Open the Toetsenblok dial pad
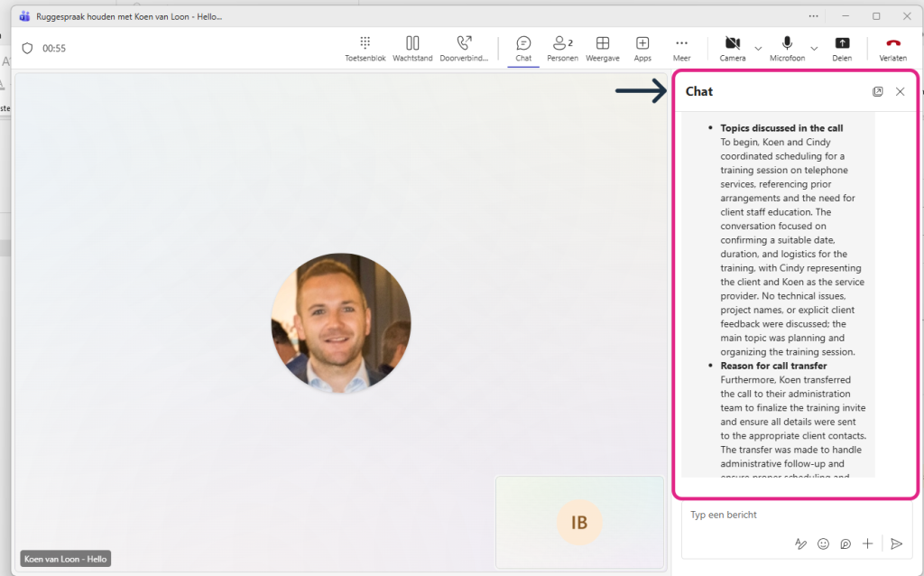This screenshot has width=924, height=576. 365,49
